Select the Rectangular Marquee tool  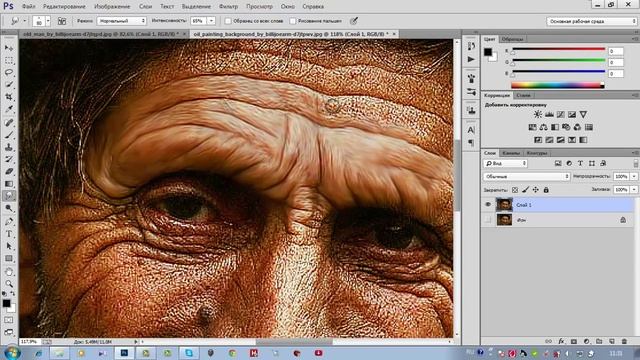(9, 60)
